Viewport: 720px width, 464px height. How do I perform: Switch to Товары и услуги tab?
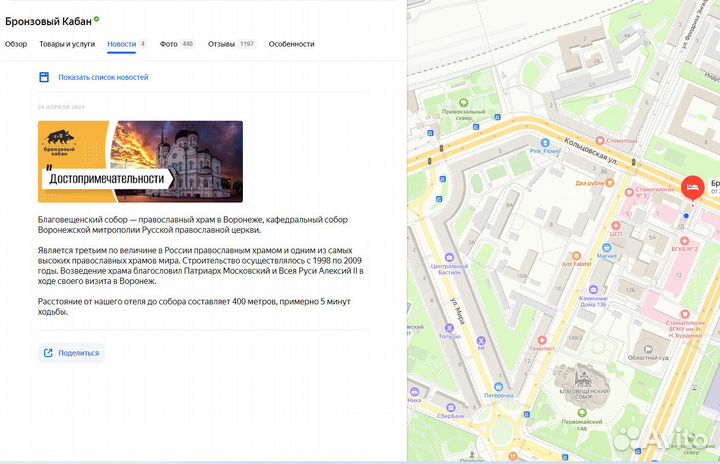click(x=67, y=44)
